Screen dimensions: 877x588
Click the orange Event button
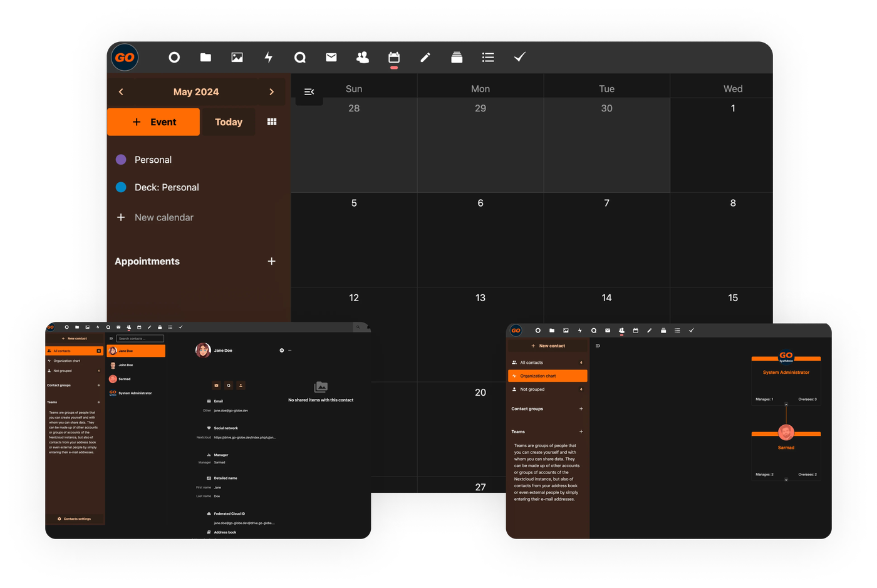(153, 122)
